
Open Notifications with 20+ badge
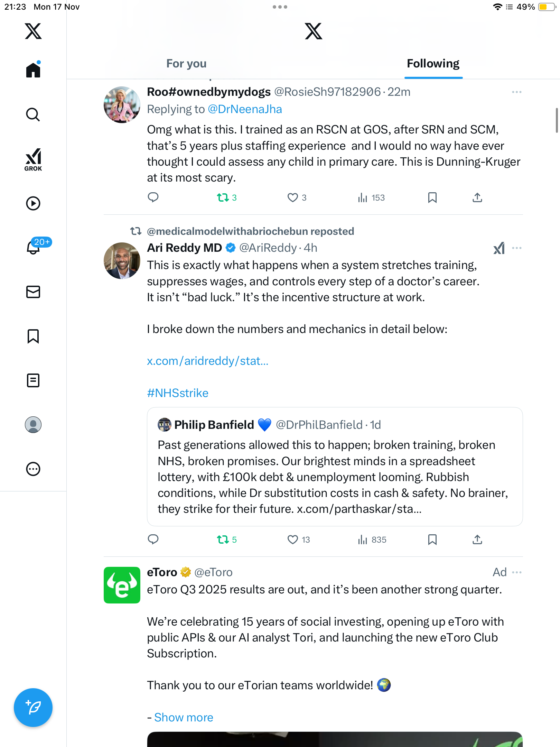point(34,247)
